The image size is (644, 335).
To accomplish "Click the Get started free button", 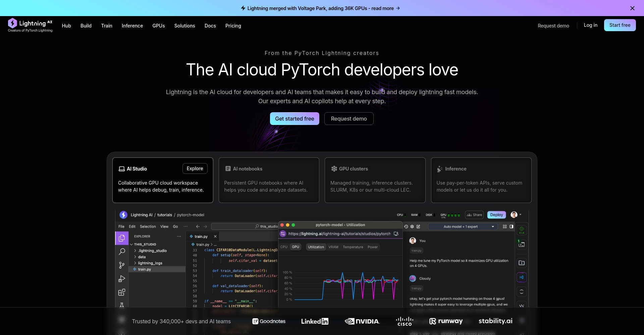I will tap(294, 119).
